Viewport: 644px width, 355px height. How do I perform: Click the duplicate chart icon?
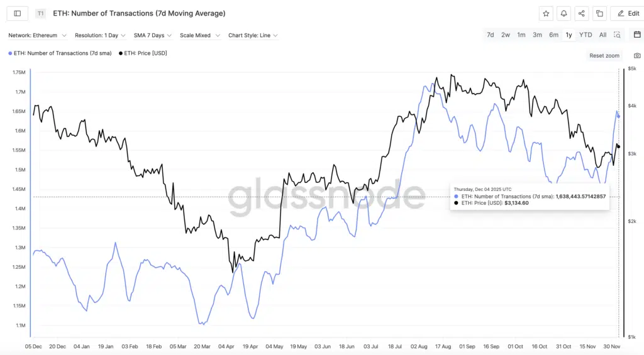point(599,13)
